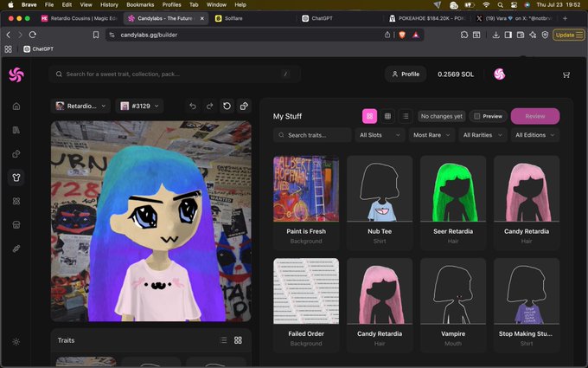This screenshot has height=368, width=588.
Task: Select the Failed Order background trait
Action: tap(306, 305)
